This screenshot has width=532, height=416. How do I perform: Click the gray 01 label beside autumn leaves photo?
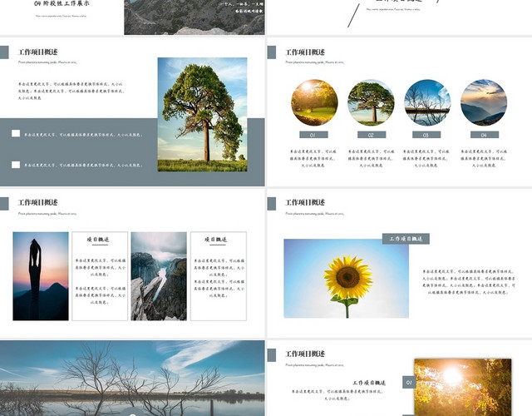409,383
